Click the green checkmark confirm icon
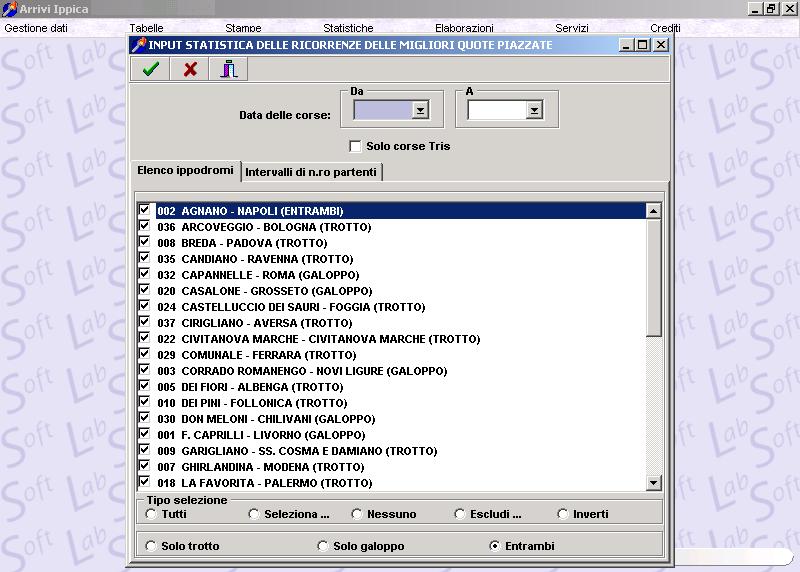This screenshot has width=800, height=572. [150, 69]
